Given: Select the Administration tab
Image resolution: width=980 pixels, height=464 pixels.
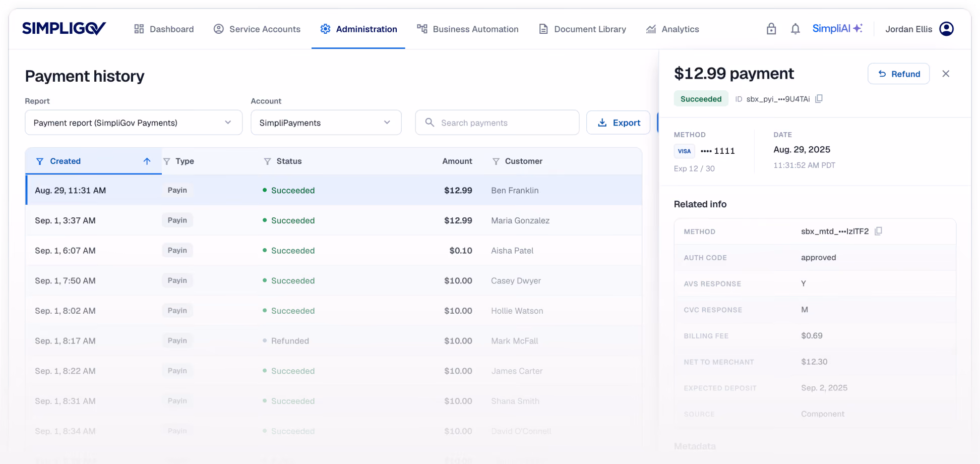Looking at the screenshot, I should pos(358,29).
